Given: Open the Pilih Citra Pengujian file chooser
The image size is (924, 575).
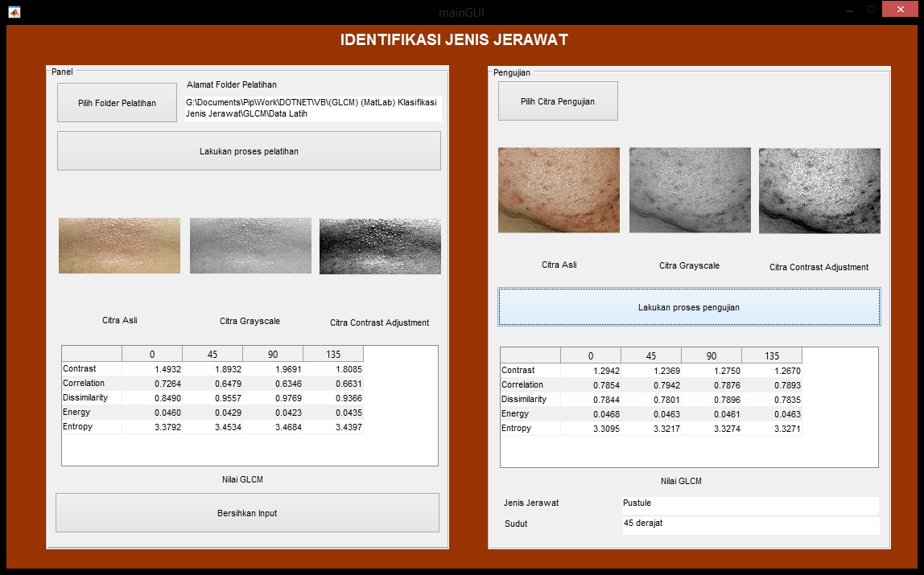Looking at the screenshot, I should pyautogui.click(x=558, y=101).
